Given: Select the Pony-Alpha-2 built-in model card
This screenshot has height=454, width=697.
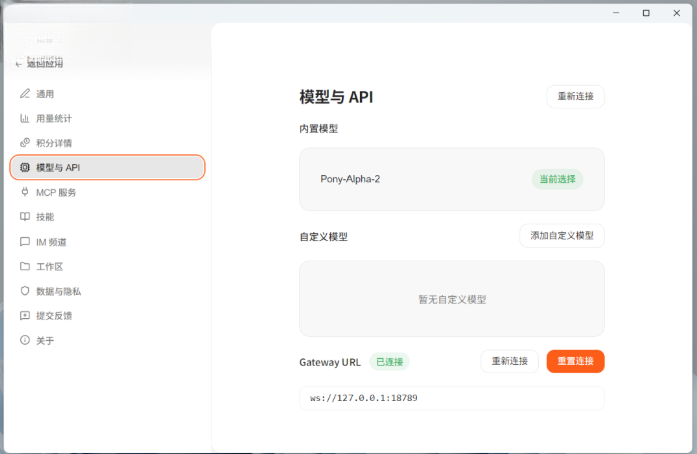Looking at the screenshot, I should tap(452, 179).
